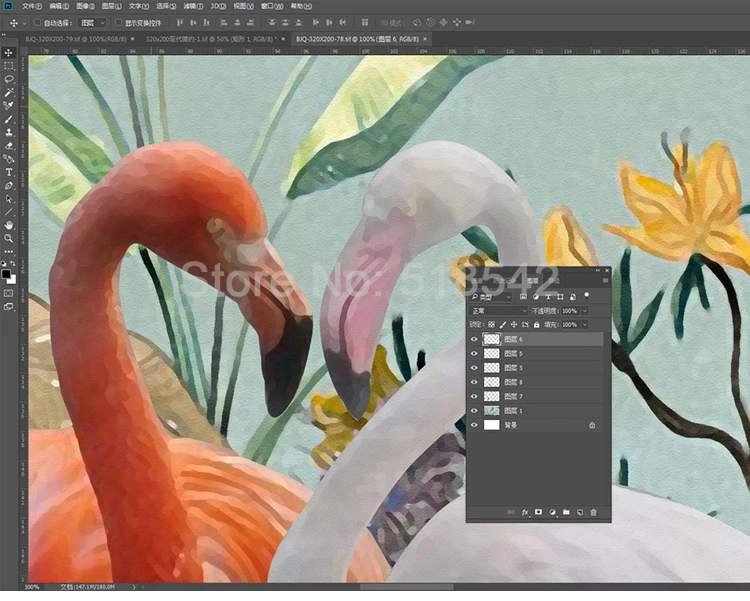Delete layer with trash icon
Screen dimensions: 750x601
pos(594,512)
